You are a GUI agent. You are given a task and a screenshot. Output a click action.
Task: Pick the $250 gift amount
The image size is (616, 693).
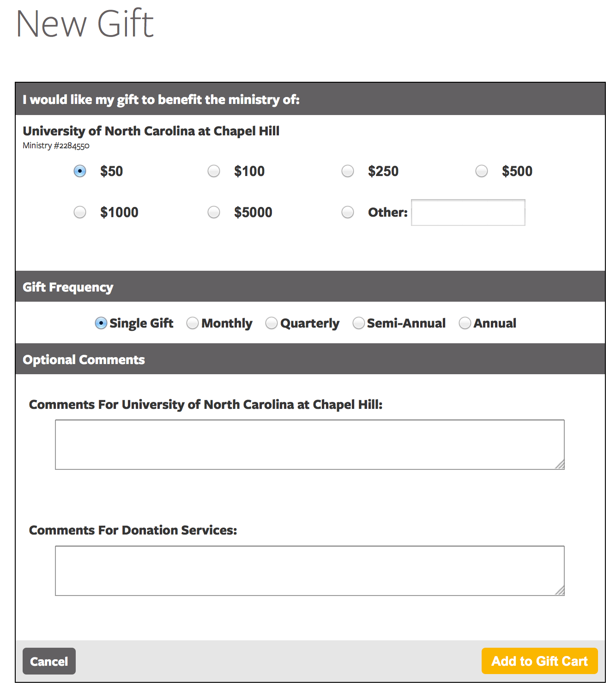(348, 171)
